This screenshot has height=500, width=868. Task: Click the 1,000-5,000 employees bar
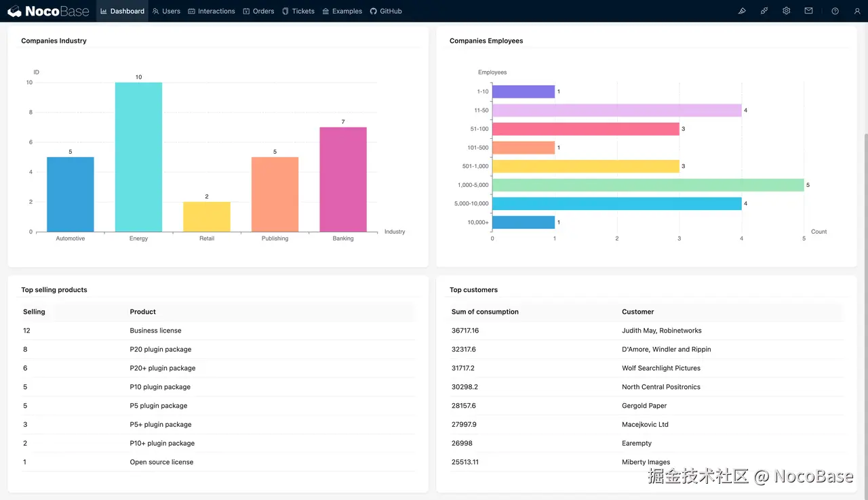(x=648, y=184)
